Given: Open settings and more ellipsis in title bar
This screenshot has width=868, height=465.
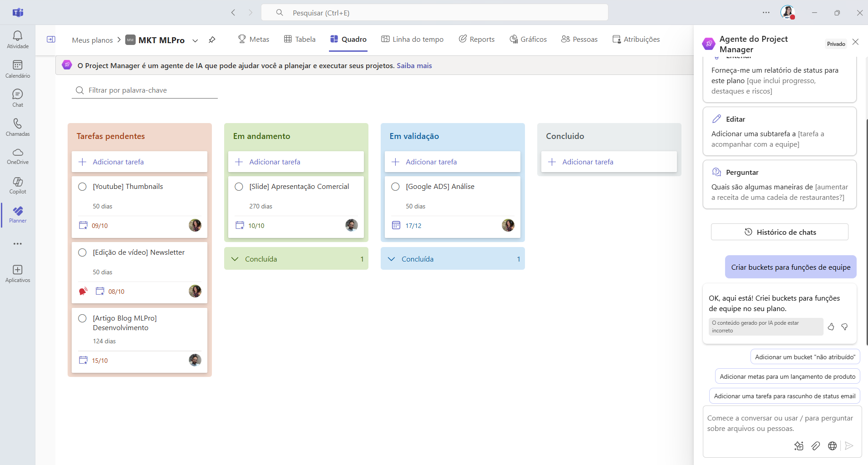Looking at the screenshot, I should 766,13.
